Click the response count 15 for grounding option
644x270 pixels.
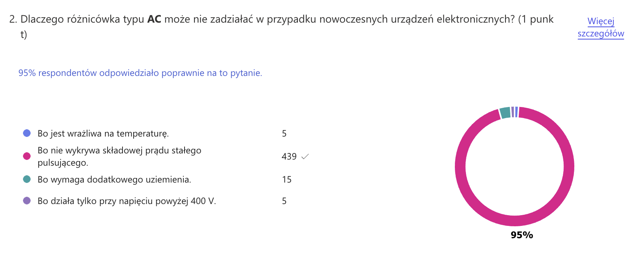click(x=288, y=179)
